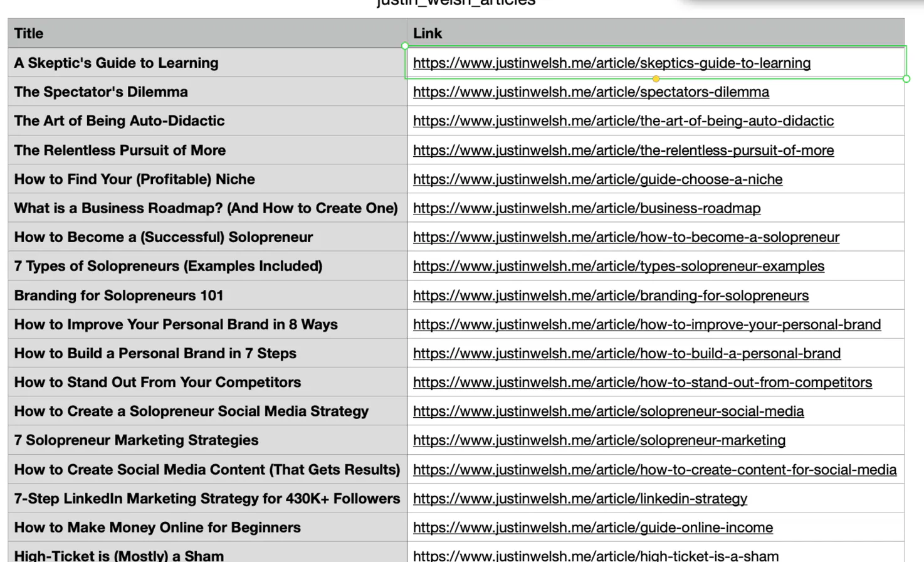Open the guide-online-income link
Image resolution: width=924 pixels, height=562 pixels.
point(593,528)
